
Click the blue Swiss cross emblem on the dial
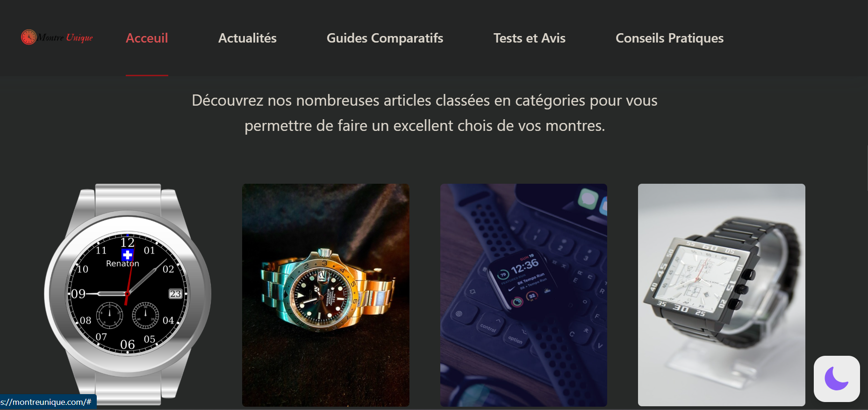(x=127, y=255)
